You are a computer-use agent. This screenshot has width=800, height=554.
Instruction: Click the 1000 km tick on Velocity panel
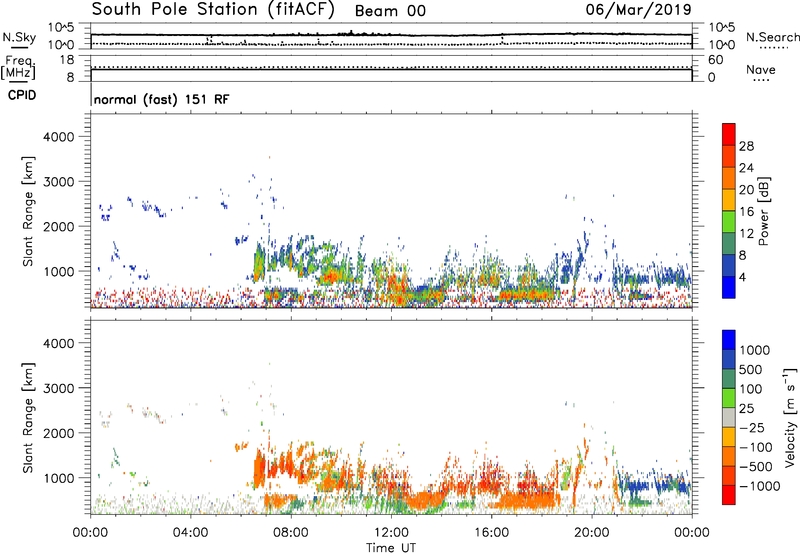pos(59,477)
